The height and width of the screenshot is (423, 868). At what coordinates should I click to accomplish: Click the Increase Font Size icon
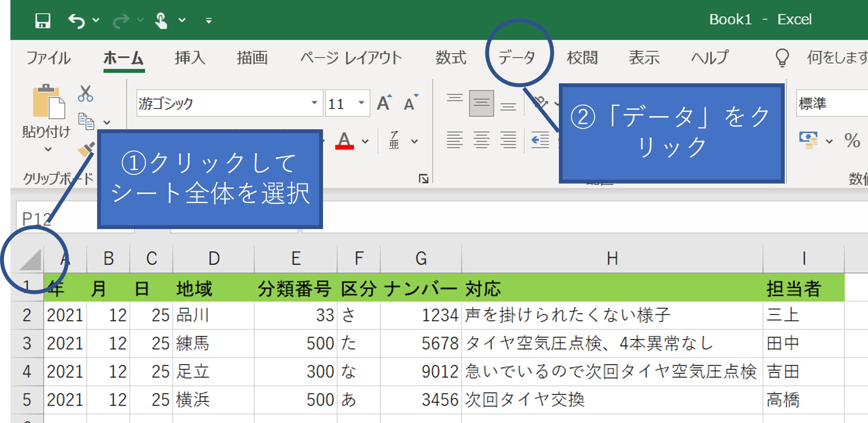tap(384, 103)
